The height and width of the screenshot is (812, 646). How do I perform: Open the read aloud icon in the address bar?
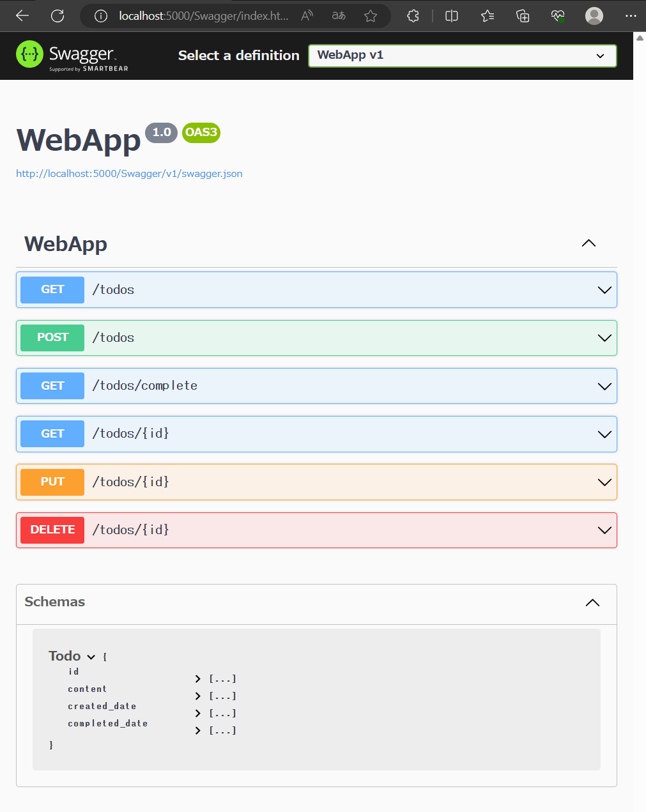click(307, 16)
